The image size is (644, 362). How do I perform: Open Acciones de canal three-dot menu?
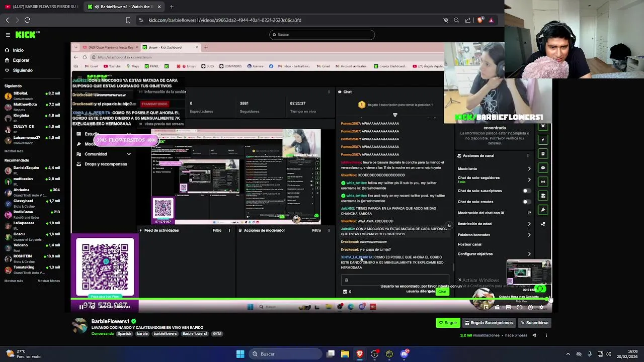tap(528, 156)
